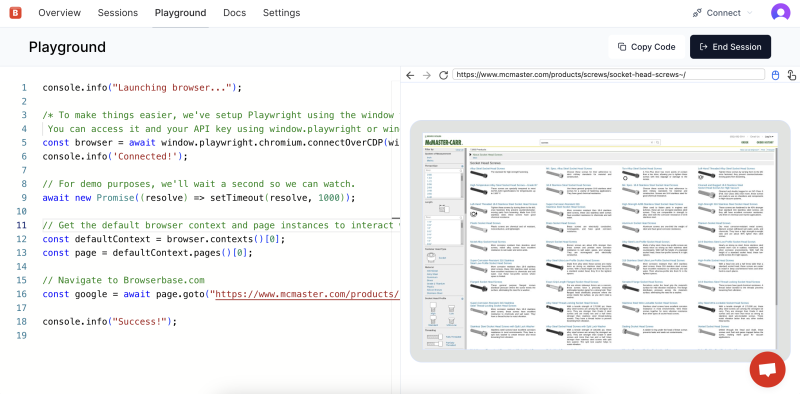This screenshot has height=394, width=800.
Task: Click the console.info('Connected!') code line
Action: 115,156
